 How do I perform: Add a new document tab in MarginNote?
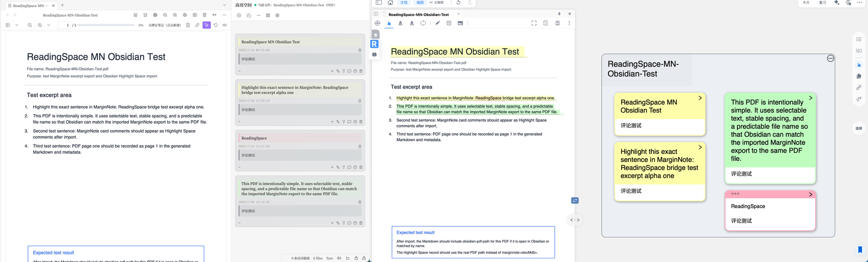[570, 14]
